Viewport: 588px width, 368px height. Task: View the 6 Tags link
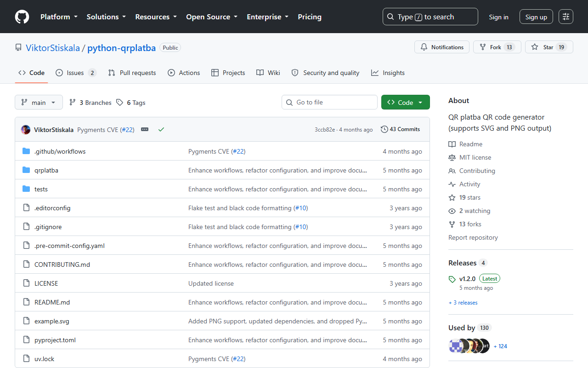(x=131, y=103)
